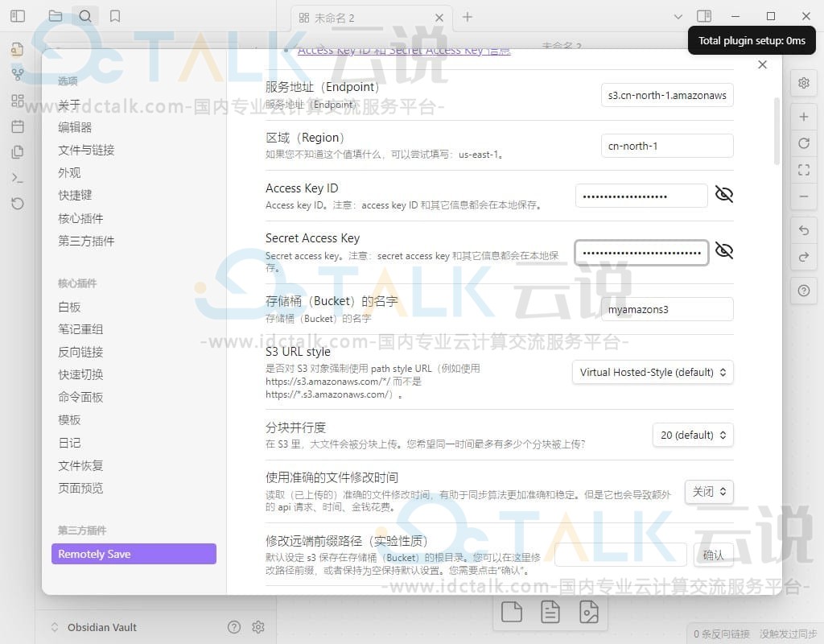The width and height of the screenshot is (824, 644).
Task: Open the command palette ribbon icon
Action: pyautogui.click(x=18, y=178)
